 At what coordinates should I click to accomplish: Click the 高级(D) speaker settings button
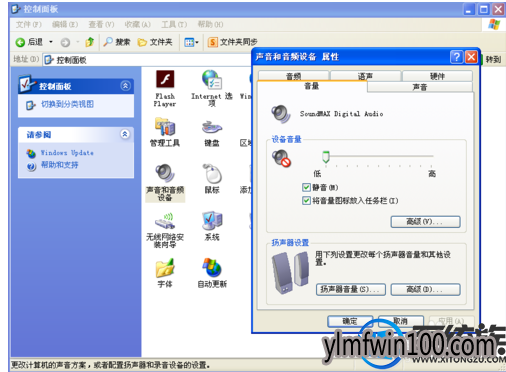point(425,289)
